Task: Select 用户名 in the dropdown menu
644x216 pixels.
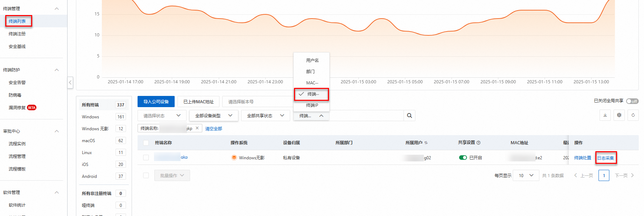Action: pos(311,60)
